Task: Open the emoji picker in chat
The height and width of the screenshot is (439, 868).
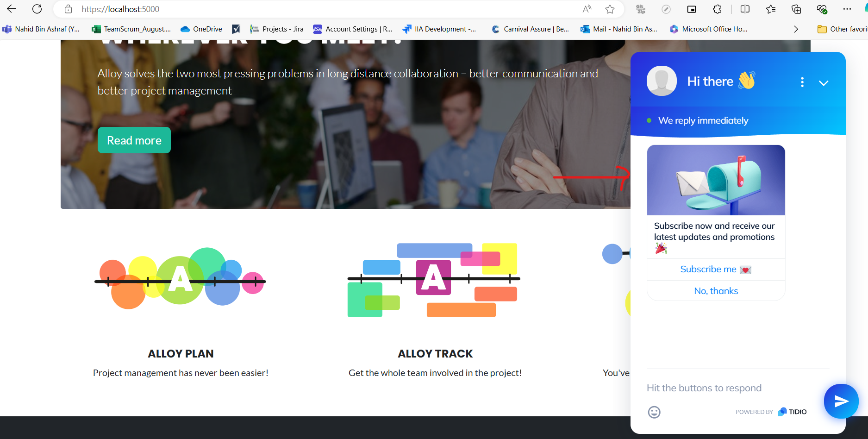Action: tap(654, 412)
